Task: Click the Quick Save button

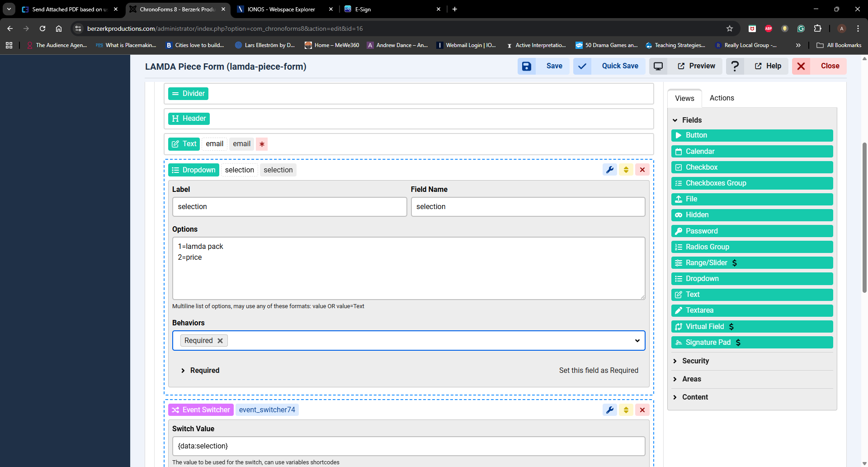Action: click(x=619, y=66)
